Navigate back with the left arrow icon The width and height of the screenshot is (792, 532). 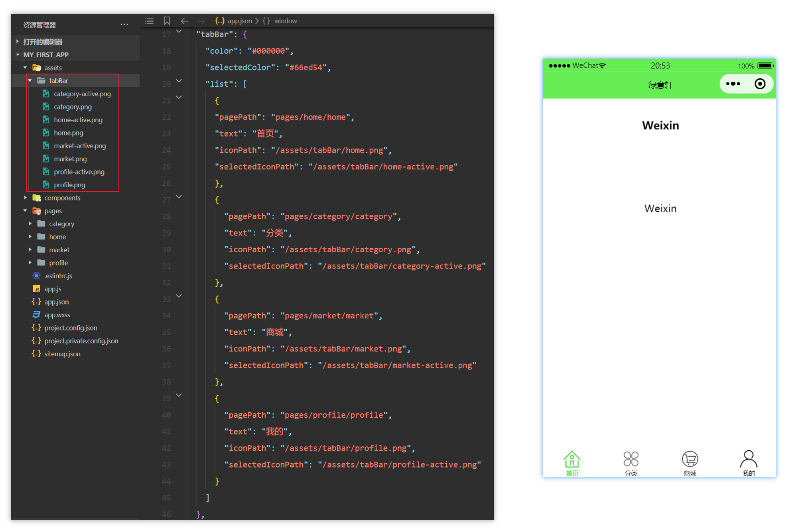click(x=185, y=21)
